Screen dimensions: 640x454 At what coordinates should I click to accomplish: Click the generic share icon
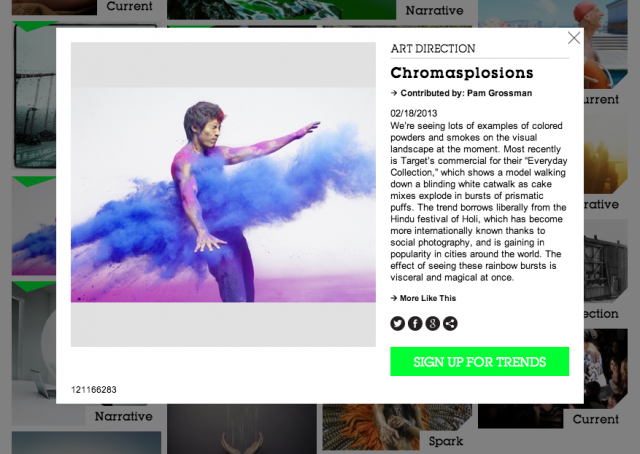click(x=450, y=323)
